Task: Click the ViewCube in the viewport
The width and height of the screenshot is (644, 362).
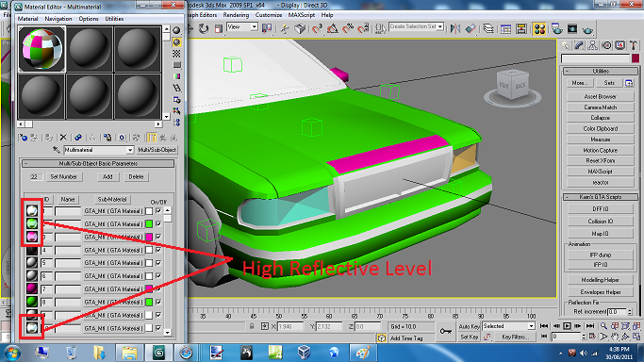Action: tap(512, 86)
